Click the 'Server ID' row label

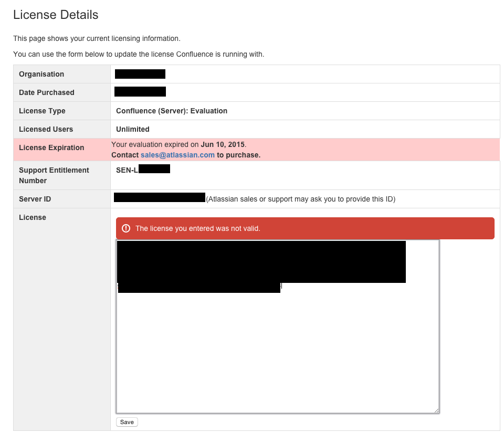(x=35, y=199)
